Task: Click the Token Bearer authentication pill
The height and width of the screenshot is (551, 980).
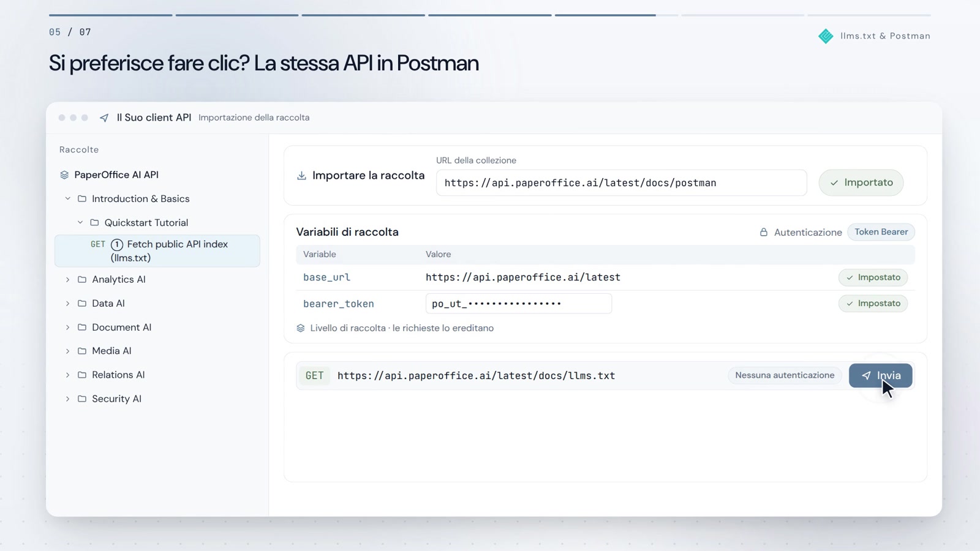Action: coord(881,232)
